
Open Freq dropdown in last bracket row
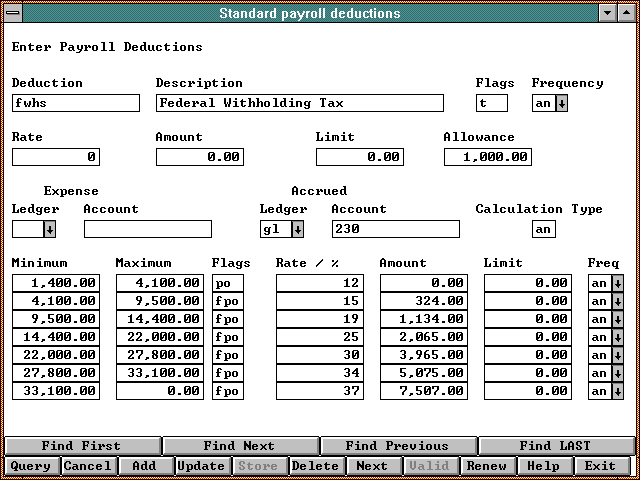pyautogui.click(x=617, y=392)
